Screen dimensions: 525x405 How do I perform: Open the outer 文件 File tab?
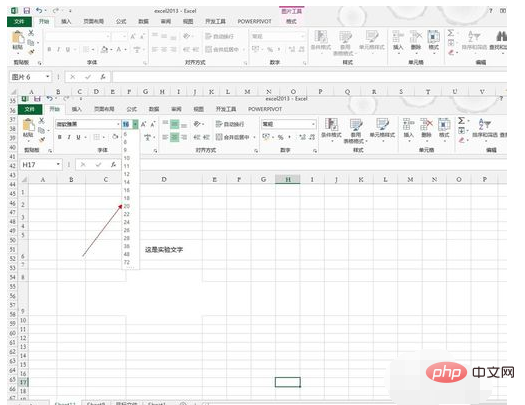pos(19,21)
